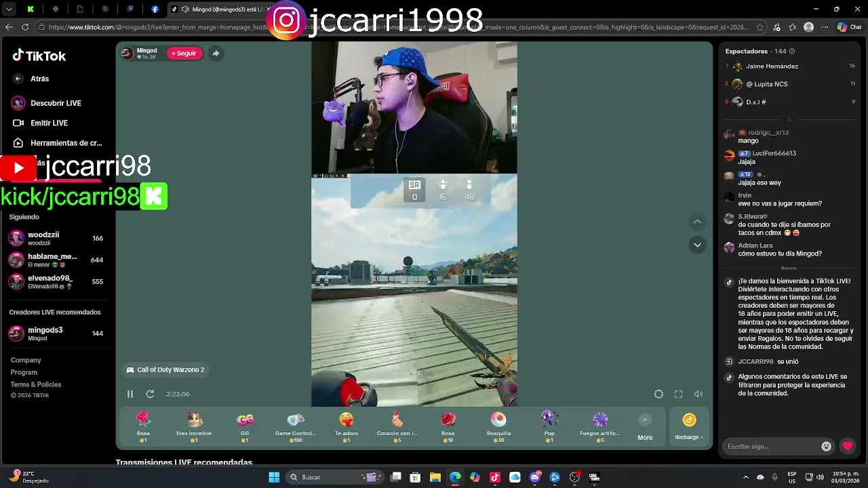The height and width of the screenshot is (488, 868).
Task: Mute the player volume
Action: pos(698,394)
